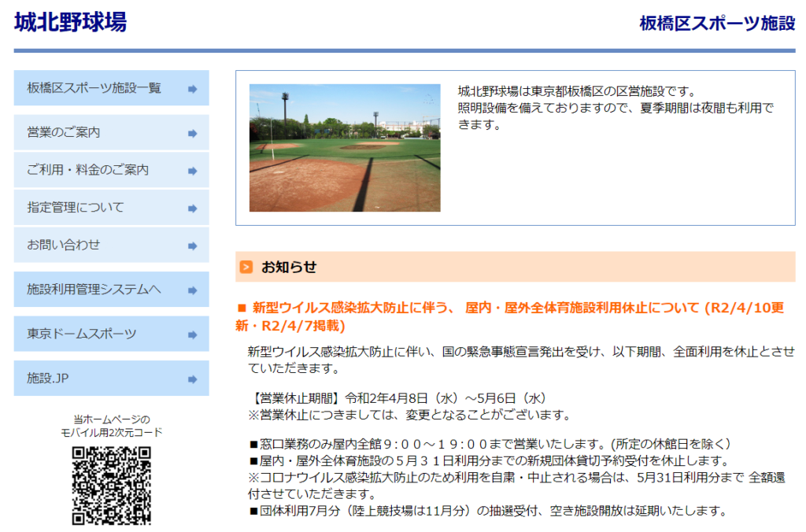806x532 pixels.
Task: Go to 指定管理について page
Action: [x=76, y=208]
